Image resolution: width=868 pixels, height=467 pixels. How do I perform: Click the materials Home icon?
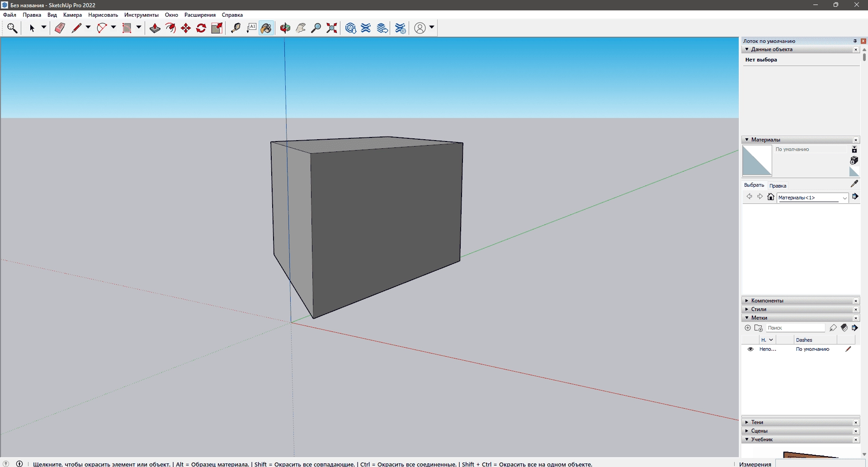click(x=771, y=197)
